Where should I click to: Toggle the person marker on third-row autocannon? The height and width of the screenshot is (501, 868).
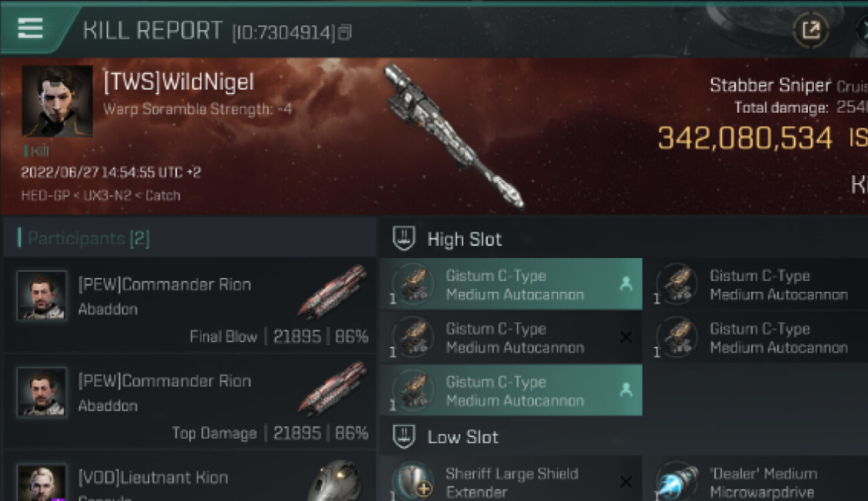pyautogui.click(x=626, y=390)
